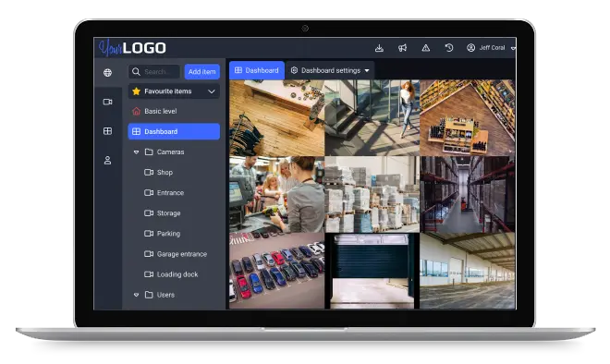The height and width of the screenshot is (364, 610).
Task: Open the megaphone announcements icon
Action: [402, 48]
